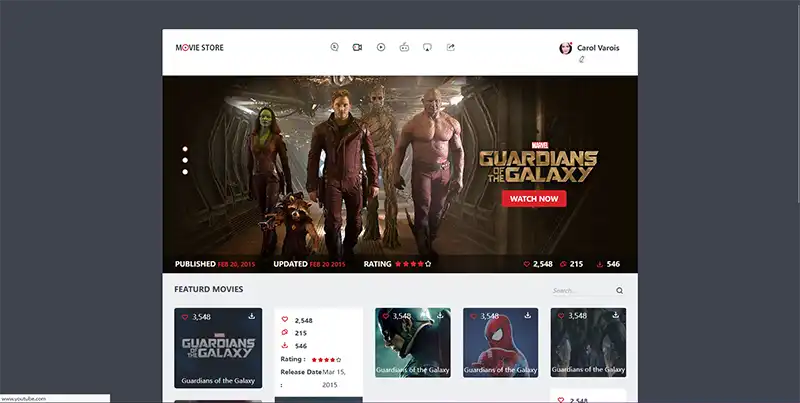Select the second banner slide dot
Screen dimensions: 800x403
(185, 160)
